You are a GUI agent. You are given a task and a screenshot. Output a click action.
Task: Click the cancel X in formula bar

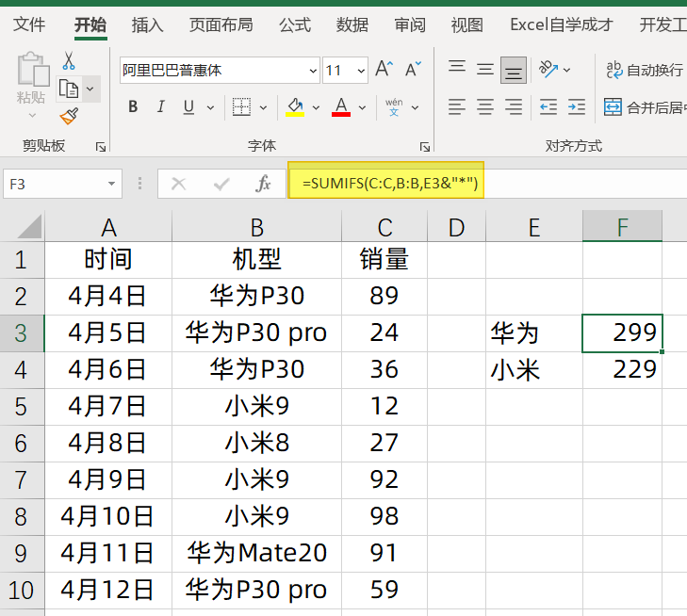[x=178, y=184]
